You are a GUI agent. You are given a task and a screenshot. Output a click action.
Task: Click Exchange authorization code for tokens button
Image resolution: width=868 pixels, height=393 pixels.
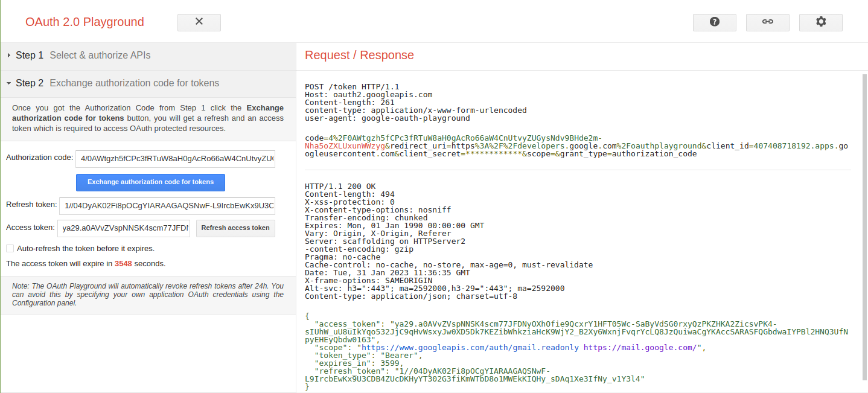click(150, 182)
